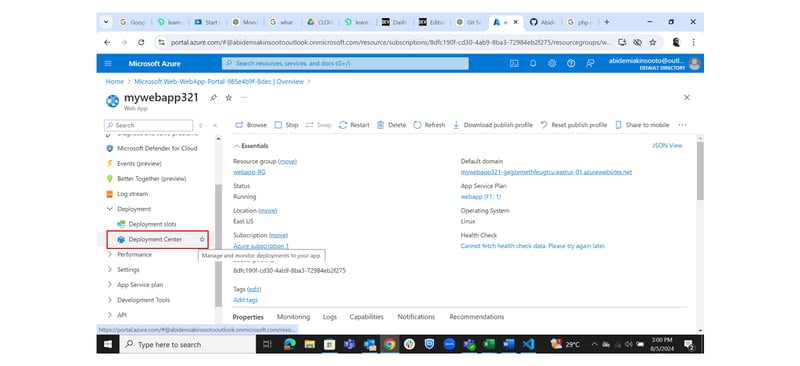Close the mywebapp321 blade with the X

click(x=687, y=97)
